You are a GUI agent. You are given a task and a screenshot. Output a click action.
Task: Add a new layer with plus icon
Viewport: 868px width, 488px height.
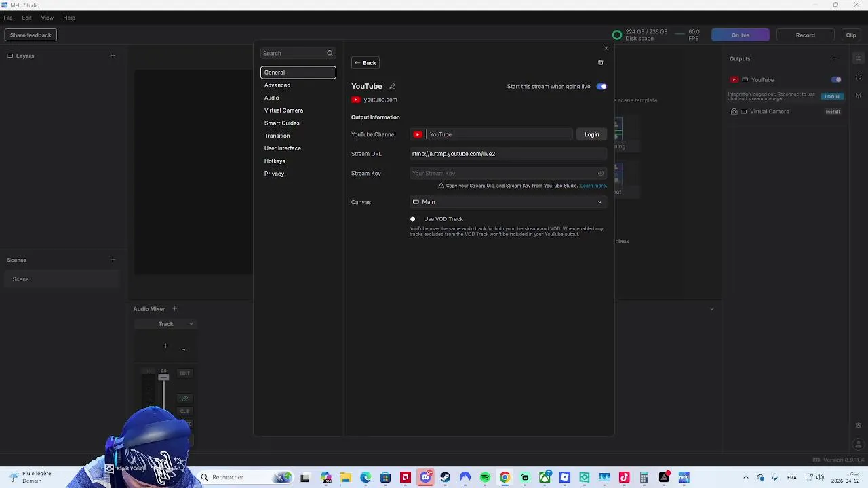pos(113,56)
